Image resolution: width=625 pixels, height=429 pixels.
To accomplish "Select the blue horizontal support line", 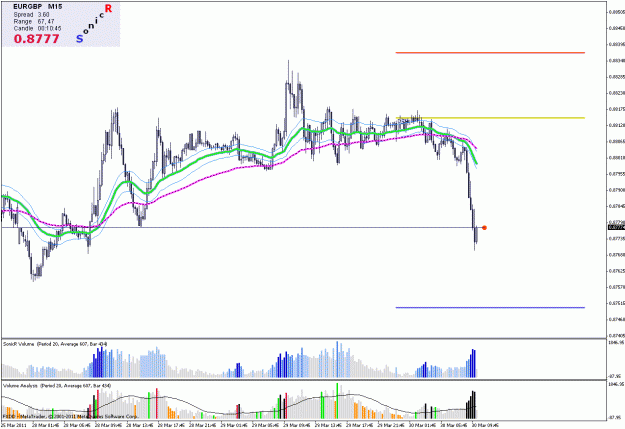I will coord(490,307).
